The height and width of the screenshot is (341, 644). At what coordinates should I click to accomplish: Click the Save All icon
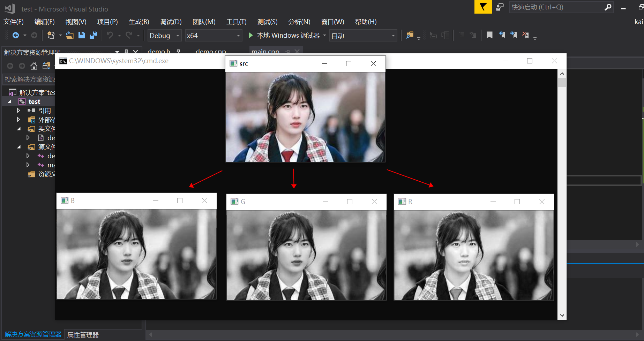coord(93,35)
